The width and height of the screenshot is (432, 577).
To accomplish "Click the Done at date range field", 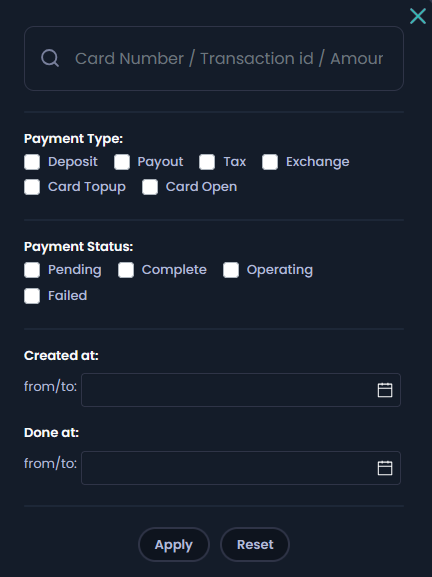I will (x=241, y=468).
